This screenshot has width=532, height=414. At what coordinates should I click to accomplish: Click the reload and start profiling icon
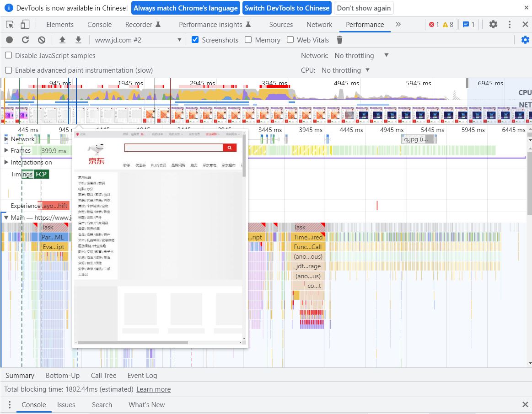click(x=26, y=40)
